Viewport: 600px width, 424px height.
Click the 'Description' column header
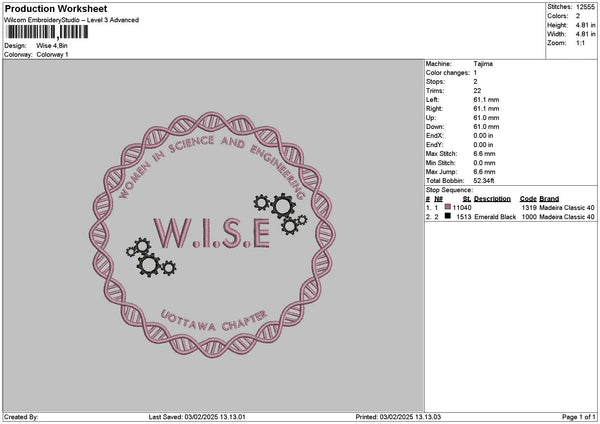pyautogui.click(x=491, y=198)
